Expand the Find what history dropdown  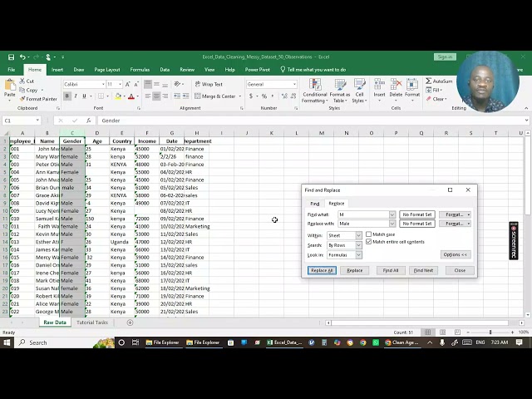click(x=392, y=214)
